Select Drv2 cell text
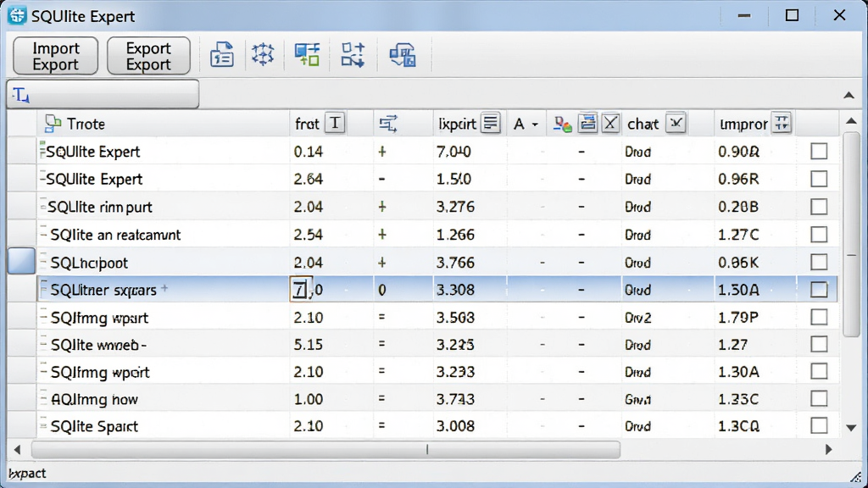Viewport: 868px width, 488px height. (637, 318)
